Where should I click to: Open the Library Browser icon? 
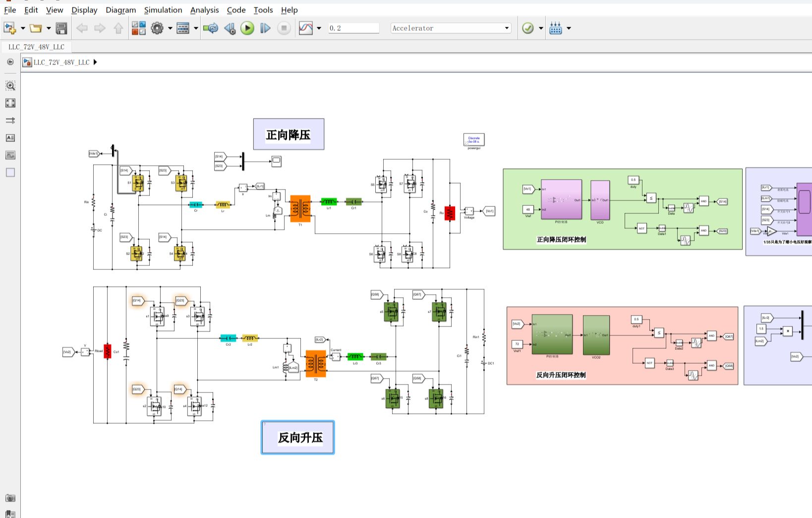139,28
